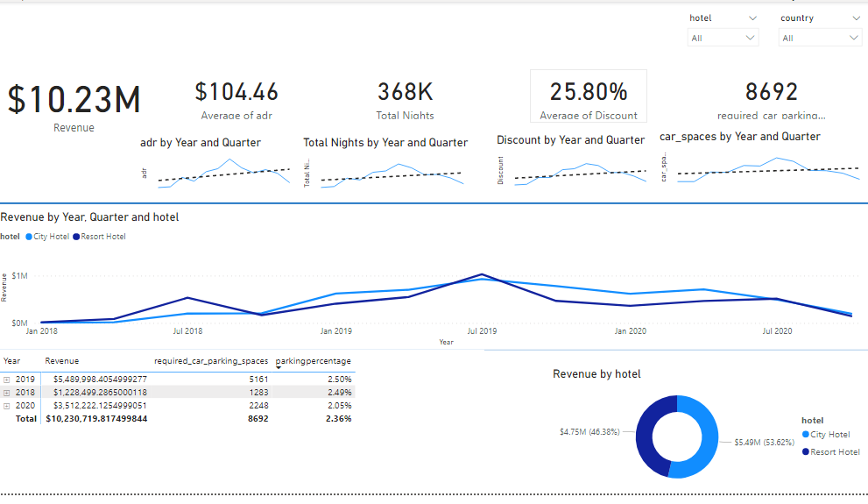Viewport: 868px width, 504px height.
Task: Click the 5161 parking spaces cell
Action: pos(258,380)
